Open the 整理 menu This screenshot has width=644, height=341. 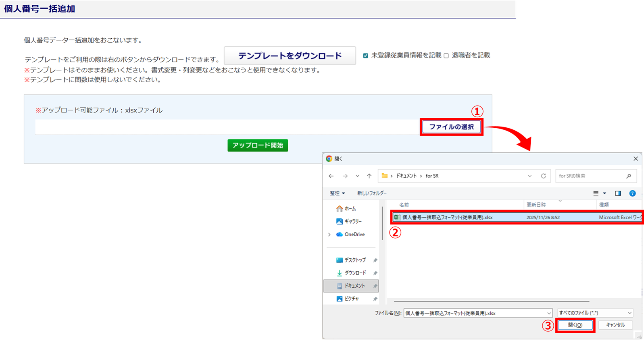tap(337, 193)
